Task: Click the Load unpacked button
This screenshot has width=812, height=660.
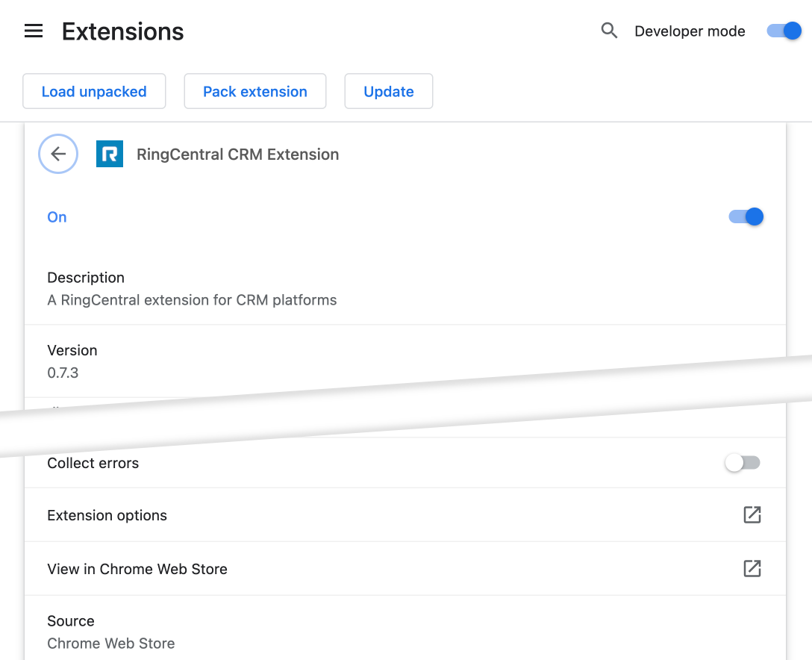Action: point(94,91)
